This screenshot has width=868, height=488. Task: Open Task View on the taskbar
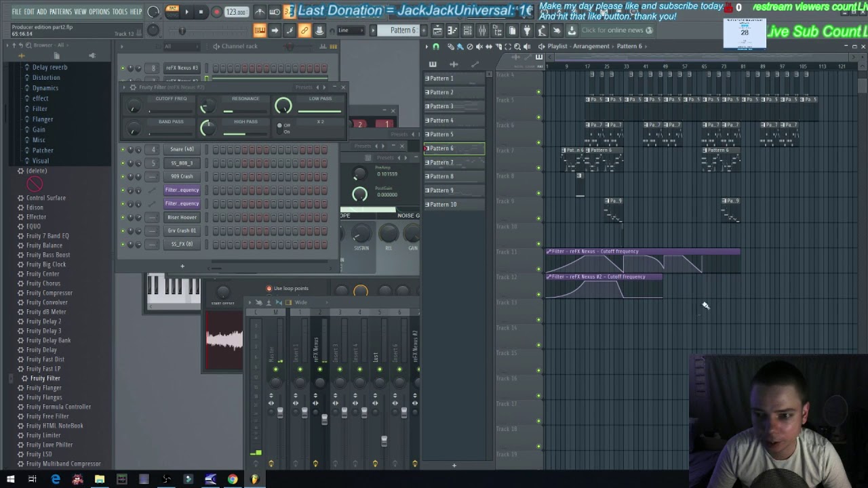(x=32, y=479)
